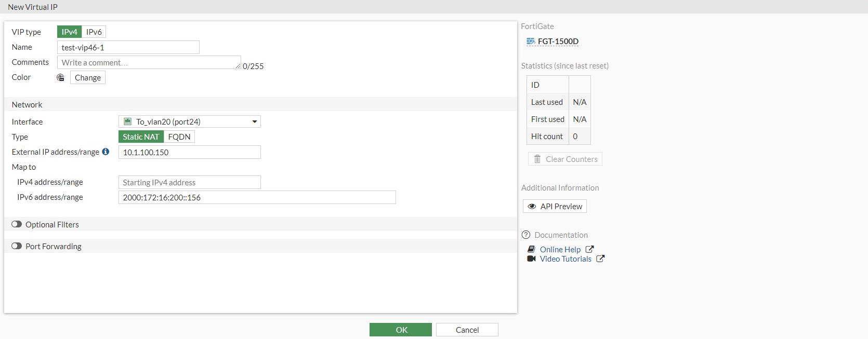
Task: Click the Interface dropdown arrow
Action: [x=255, y=122]
